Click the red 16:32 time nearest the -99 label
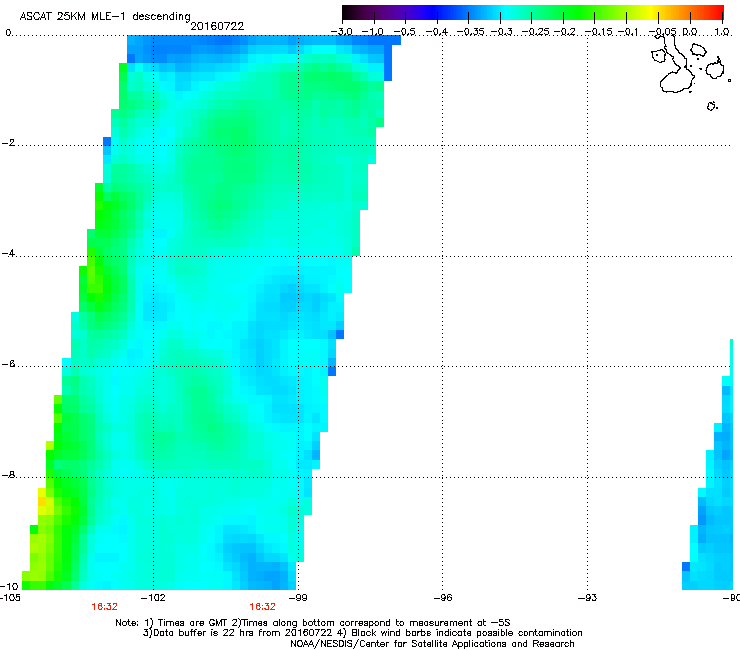The width and height of the screenshot is (740, 650). [x=262, y=607]
